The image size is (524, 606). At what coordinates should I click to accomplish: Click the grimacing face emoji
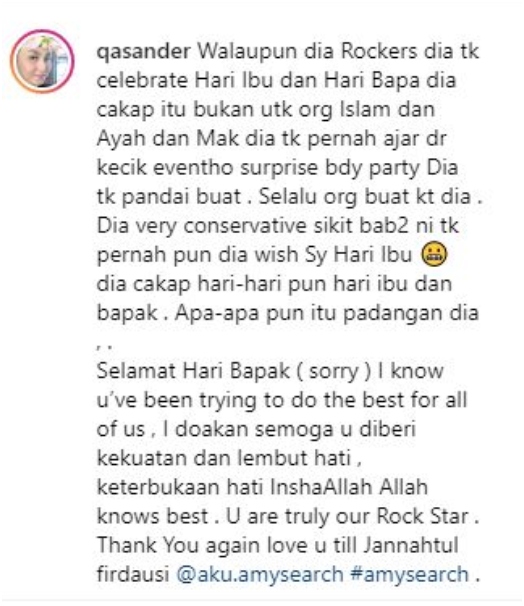click(x=436, y=255)
